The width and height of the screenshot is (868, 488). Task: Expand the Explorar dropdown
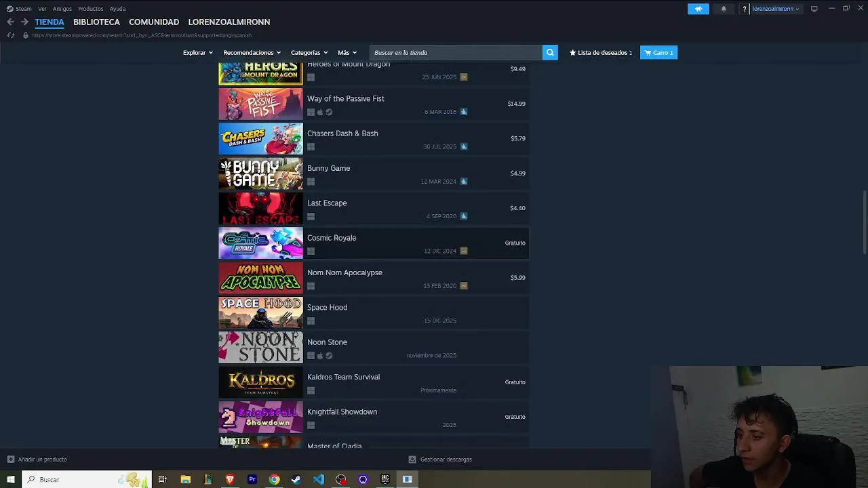(x=198, y=52)
